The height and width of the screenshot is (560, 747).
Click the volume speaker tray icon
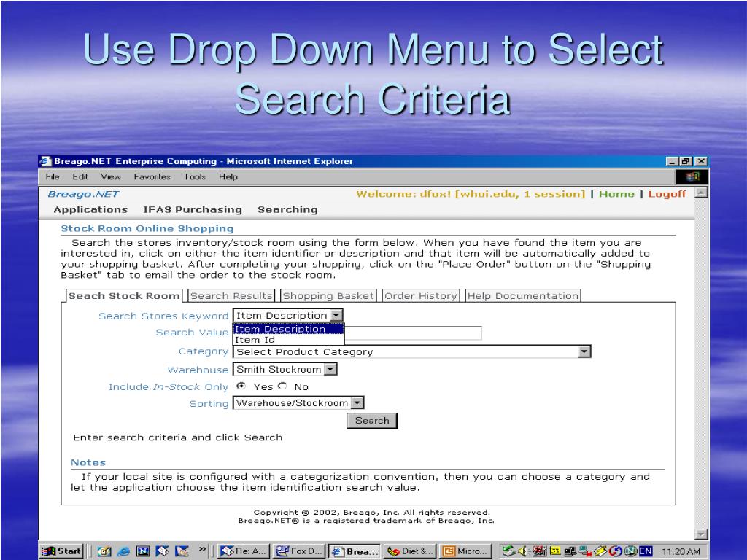(x=523, y=551)
